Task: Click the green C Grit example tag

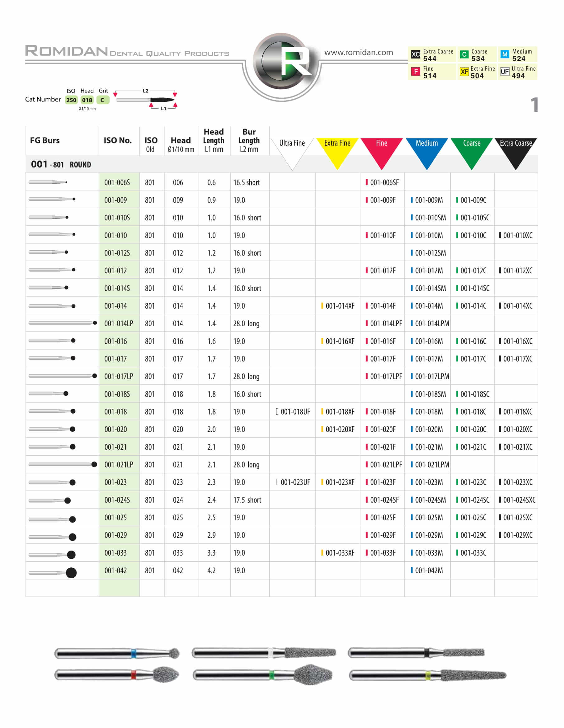Action: [103, 100]
